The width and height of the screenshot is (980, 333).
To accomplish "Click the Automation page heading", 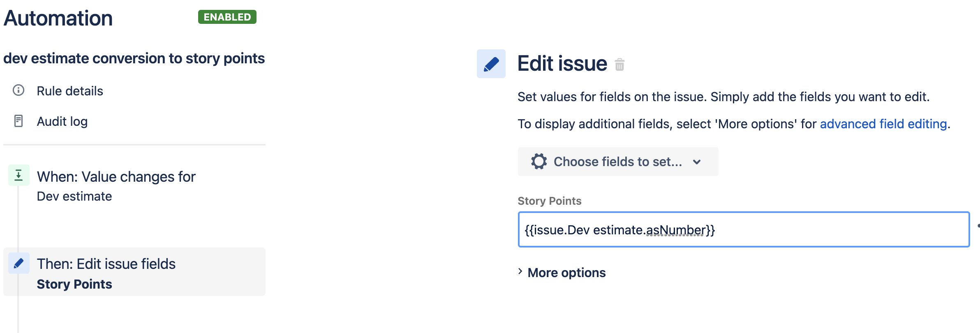I will (x=58, y=18).
